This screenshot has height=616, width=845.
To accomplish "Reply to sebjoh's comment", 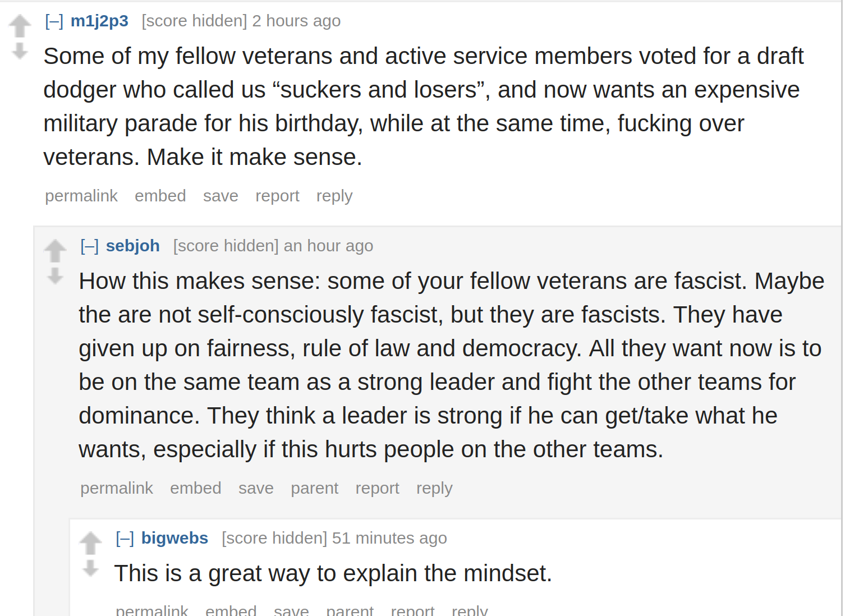I will [x=434, y=488].
